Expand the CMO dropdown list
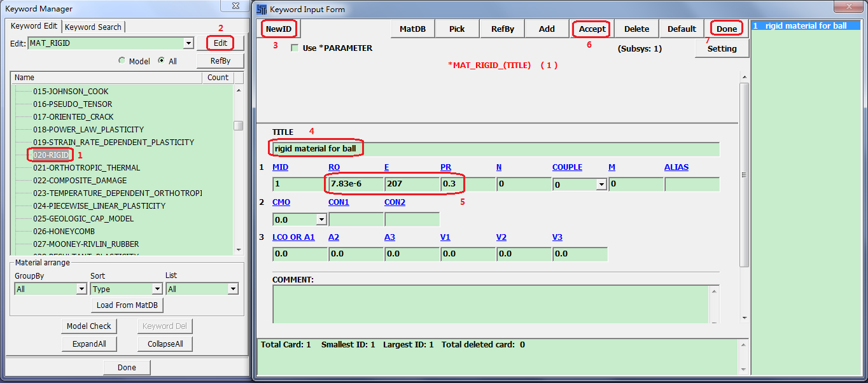 321,219
